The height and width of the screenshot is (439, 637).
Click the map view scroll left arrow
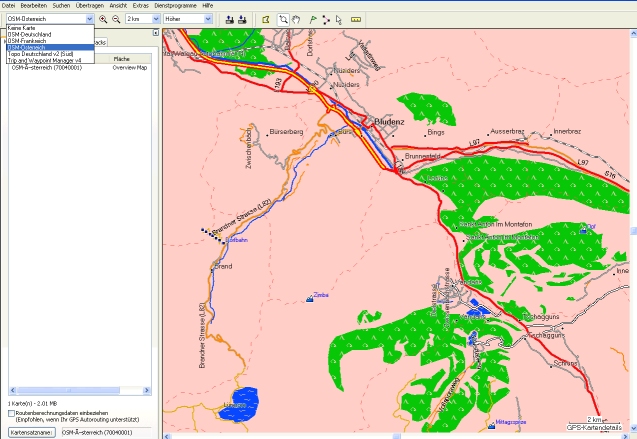tap(167, 436)
